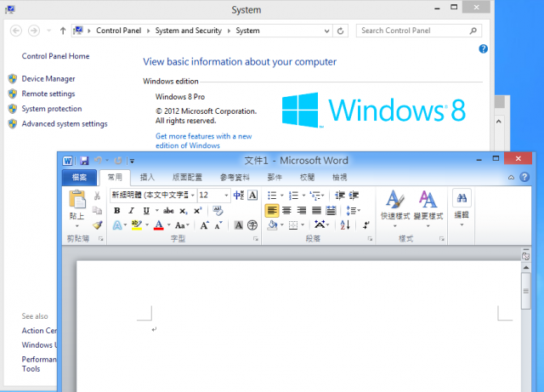The image size is (544, 392).
Task: Click the Shading paint bucket icon
Action: point(273,225)
